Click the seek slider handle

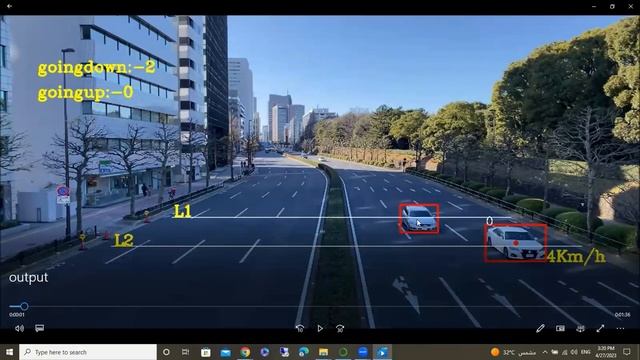click(24, 306)
